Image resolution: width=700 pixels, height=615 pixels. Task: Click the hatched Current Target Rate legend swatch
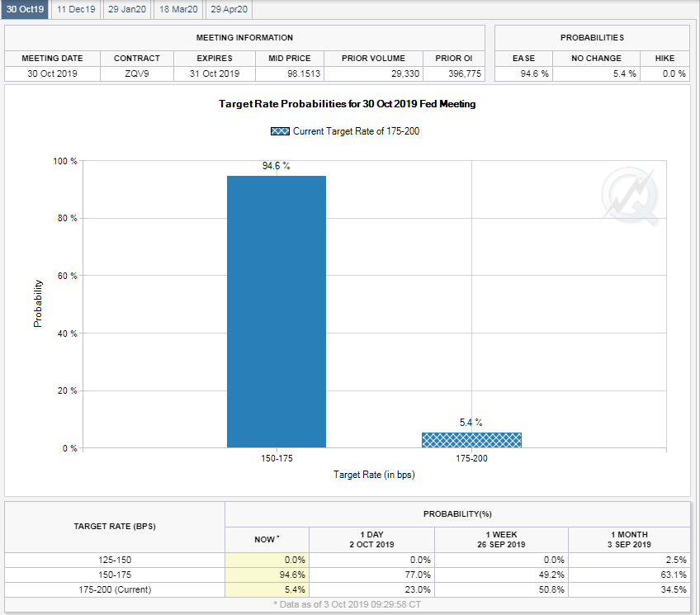[280, 131]
